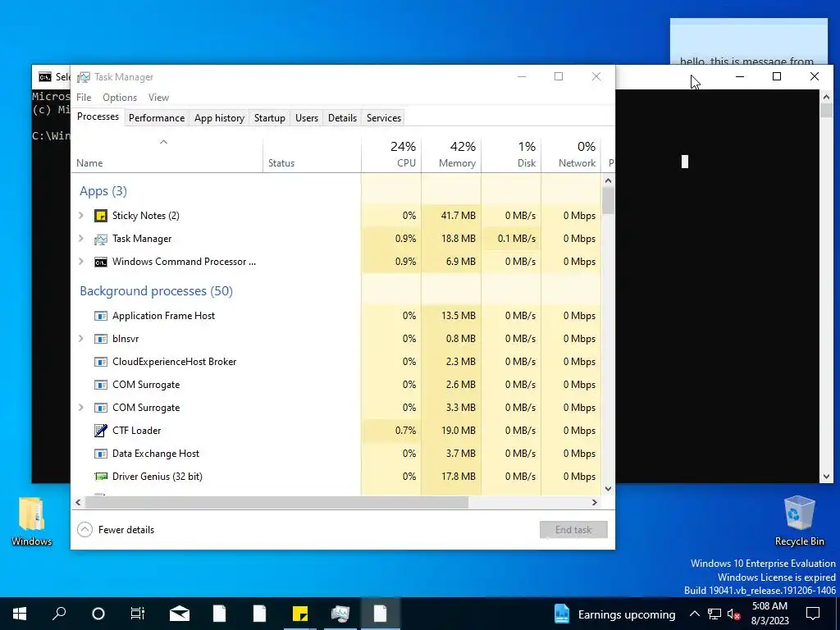Click the End task button
Image resolution: width=840 pixels, height=630 pixels.
(573, 530)
